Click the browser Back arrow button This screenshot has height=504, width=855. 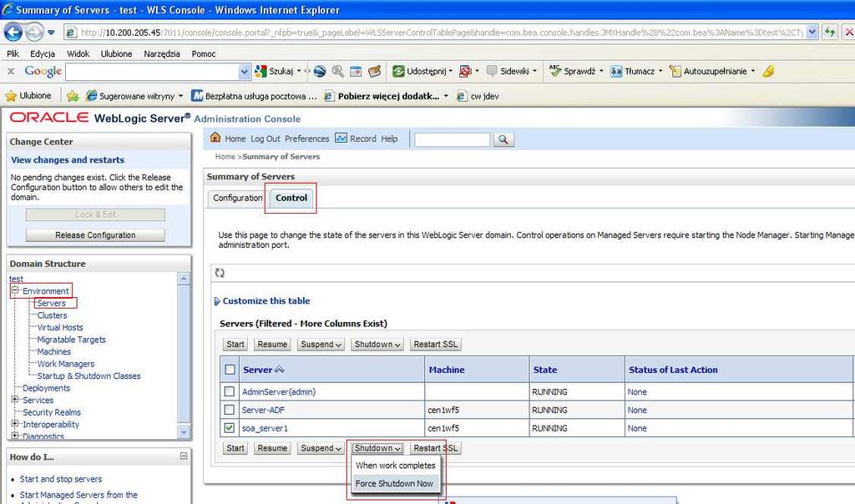click(x=13, y=33)
